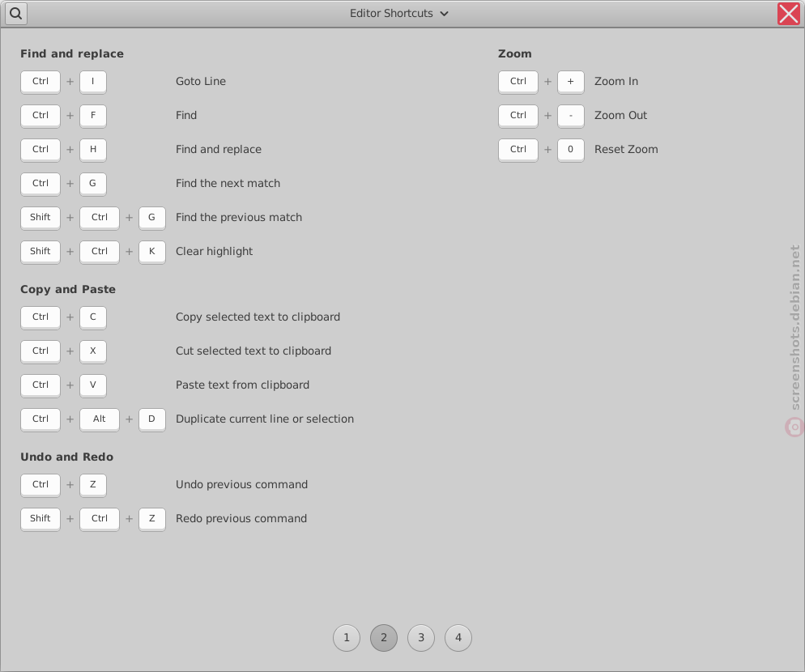This screenshot has width=805, height=672.
Task: Close the shortcuts window
Action: pyautogui.click(x=789, y=14)
